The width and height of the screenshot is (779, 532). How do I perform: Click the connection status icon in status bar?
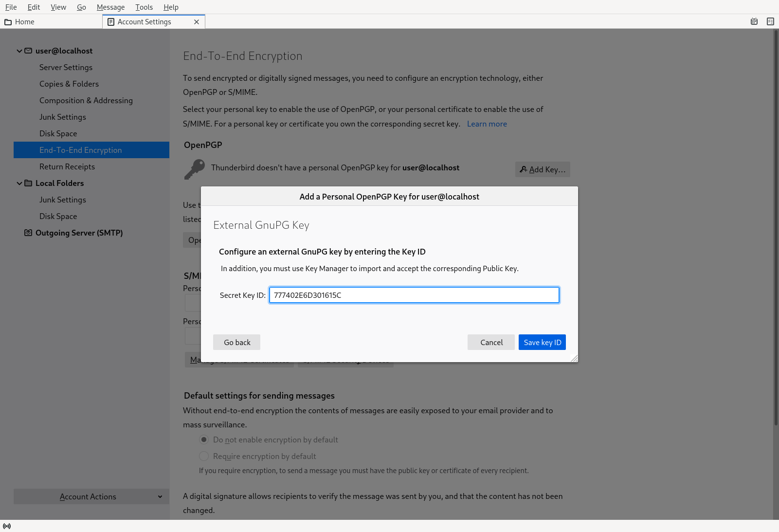point(7,526)
